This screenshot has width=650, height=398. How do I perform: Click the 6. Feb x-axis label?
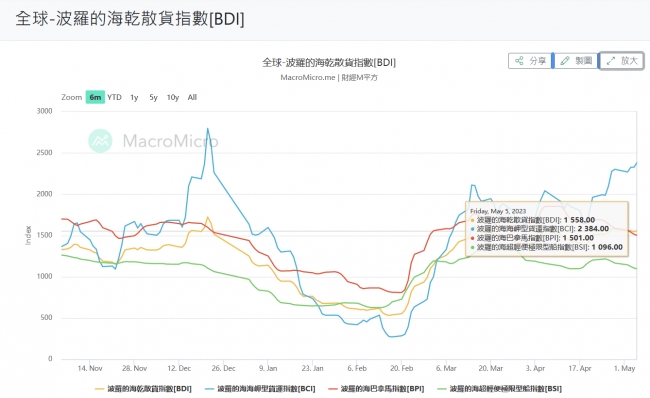click(x=357, y=368)
